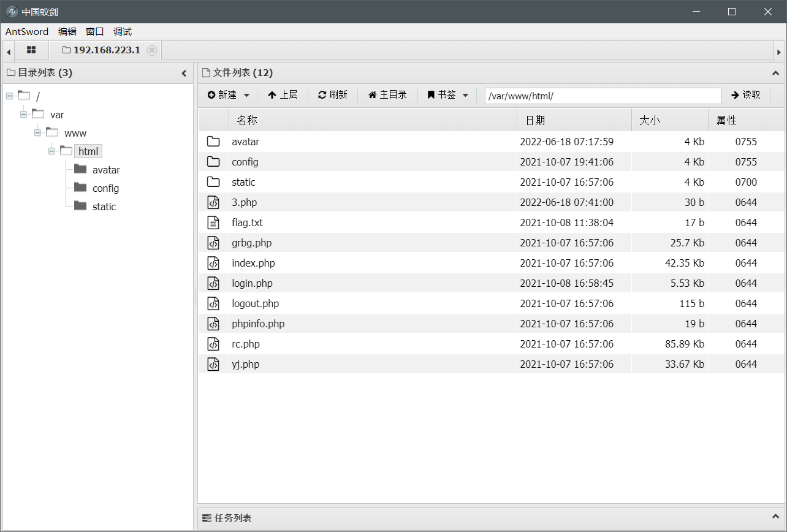The image size is (787, 532).
Task: Open the 调试 (Debug) menu
Action: click(x=123, y=32)
